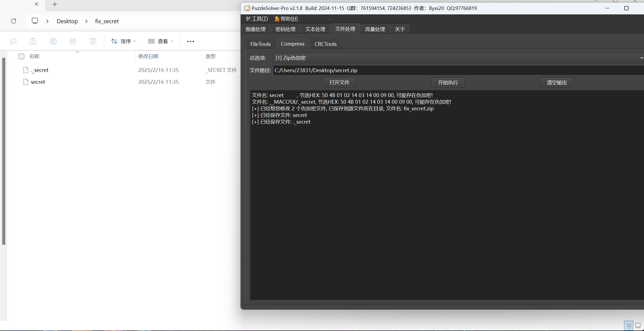Sort by the 名称 column header
644x331 pixels.
[x=34, y=56]
